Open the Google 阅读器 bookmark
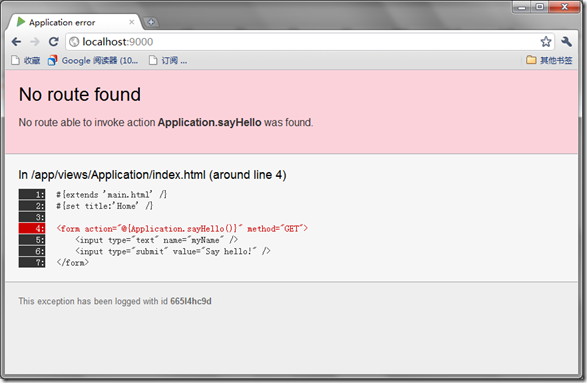The width and height of the screenshot is (587, 383). [93, 60]
